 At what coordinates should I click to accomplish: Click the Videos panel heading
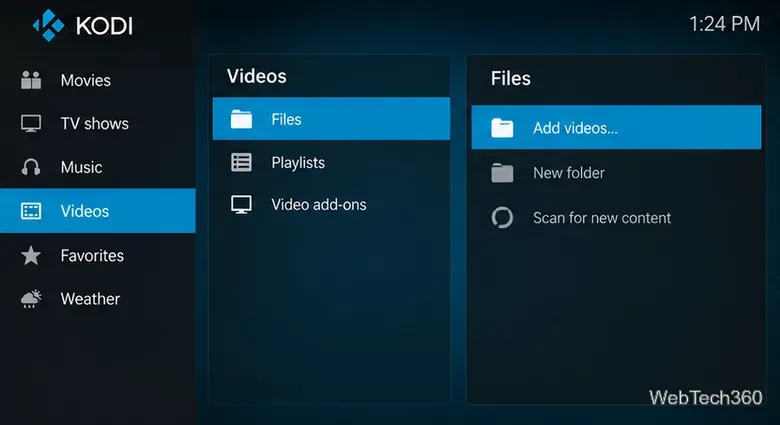tap(257, 76)
